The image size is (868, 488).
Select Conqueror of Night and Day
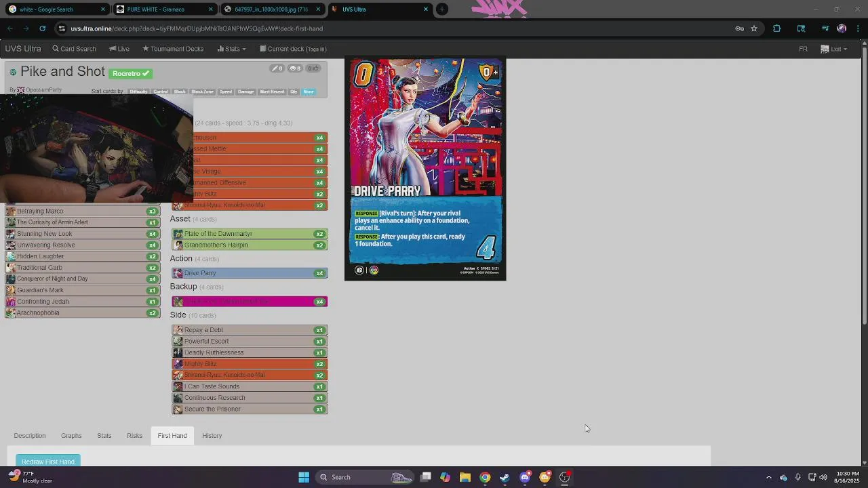82,279
